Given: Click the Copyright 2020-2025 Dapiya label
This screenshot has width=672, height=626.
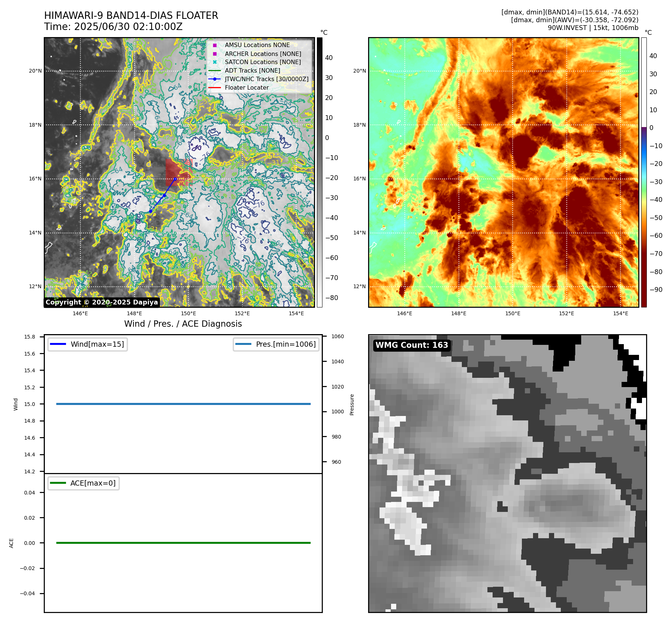Looking at the screenshot, I should pos(102,302).
